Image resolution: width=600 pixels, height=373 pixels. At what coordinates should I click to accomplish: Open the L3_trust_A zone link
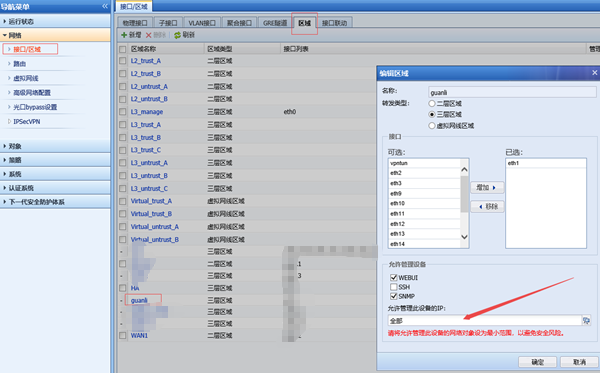(146, 125)
